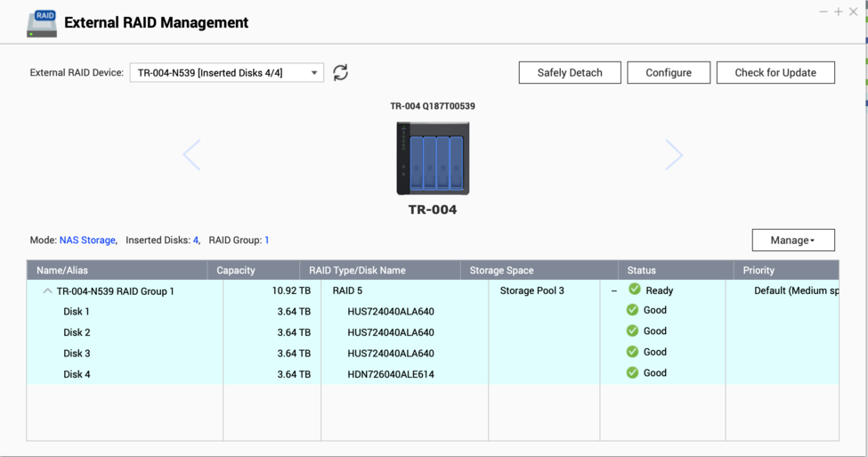Click RAID Type/Disk Name column header
The width and height of the screenshot is (868, 457).
380,270
